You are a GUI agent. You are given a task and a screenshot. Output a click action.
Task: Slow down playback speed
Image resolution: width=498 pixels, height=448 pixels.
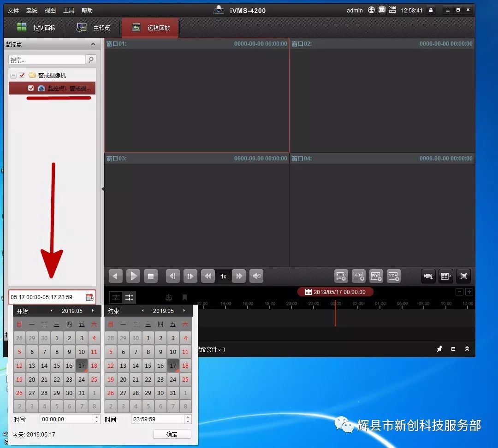pos(208,276)
